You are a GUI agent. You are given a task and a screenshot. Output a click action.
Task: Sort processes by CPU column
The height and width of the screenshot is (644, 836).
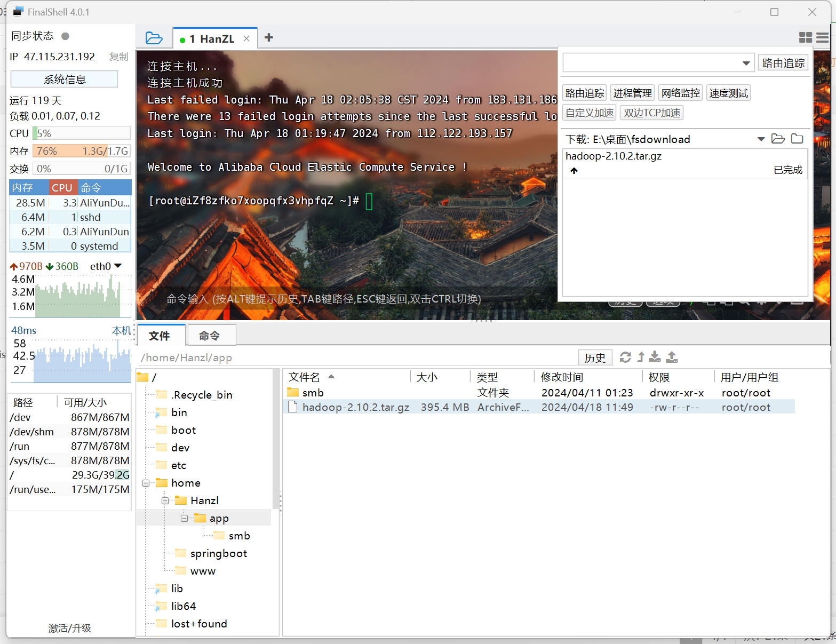pos(63,188)
